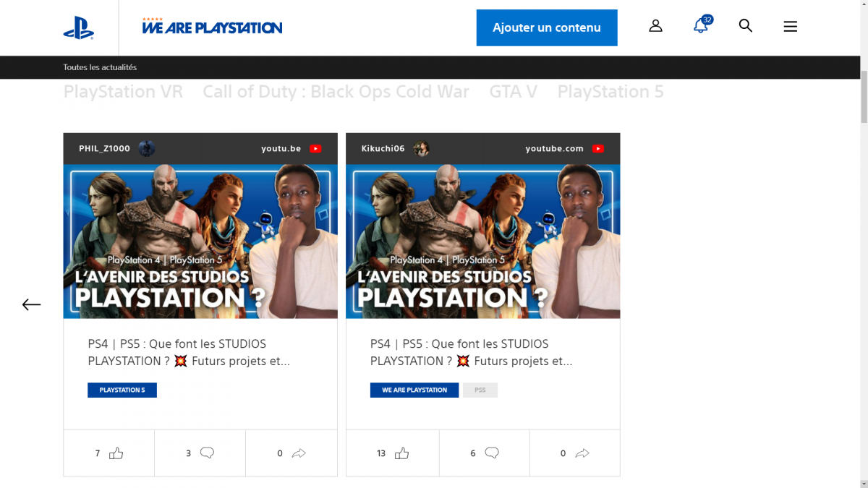868x488 pixels.
Task: Like PHIL_Z1000's post with the thumbs-up icon
Action: coord(116,453)
